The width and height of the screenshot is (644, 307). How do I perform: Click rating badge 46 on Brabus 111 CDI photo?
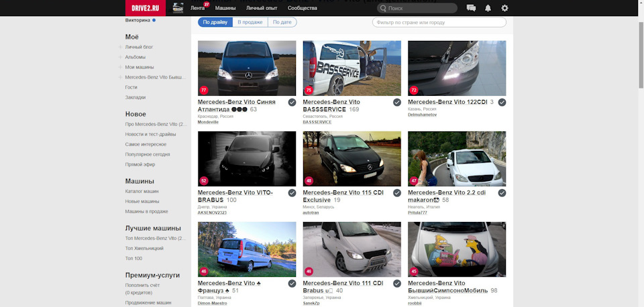[x=309, y=271]
